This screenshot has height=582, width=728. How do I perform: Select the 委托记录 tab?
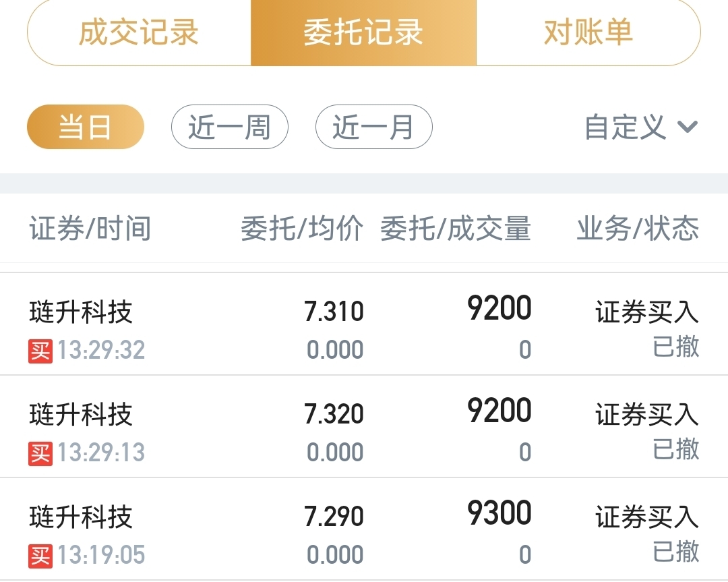[x=363, y=32]
